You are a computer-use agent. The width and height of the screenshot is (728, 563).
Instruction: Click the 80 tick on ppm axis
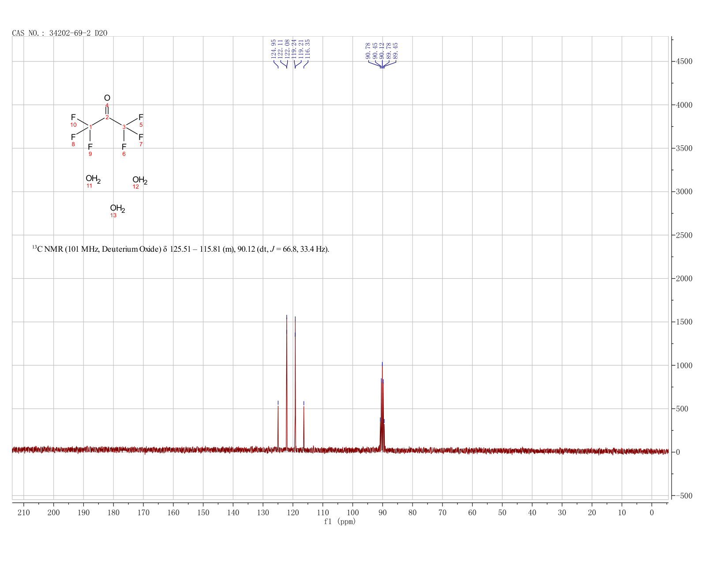pos(413,512)
